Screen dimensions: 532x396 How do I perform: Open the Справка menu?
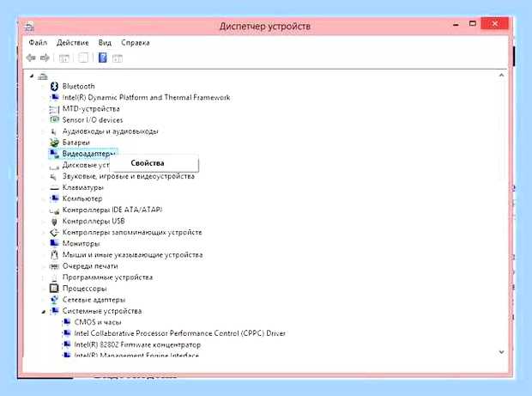pos(136,43)
